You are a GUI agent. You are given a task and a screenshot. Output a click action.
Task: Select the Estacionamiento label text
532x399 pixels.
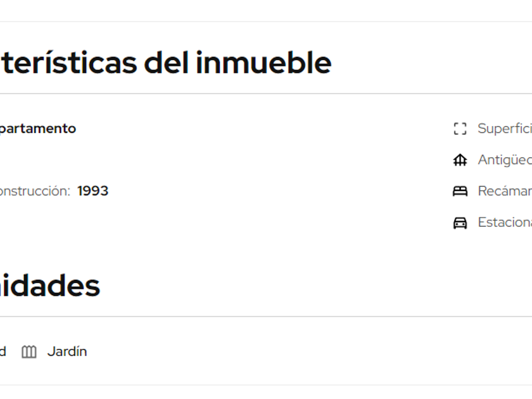(504, 222)
